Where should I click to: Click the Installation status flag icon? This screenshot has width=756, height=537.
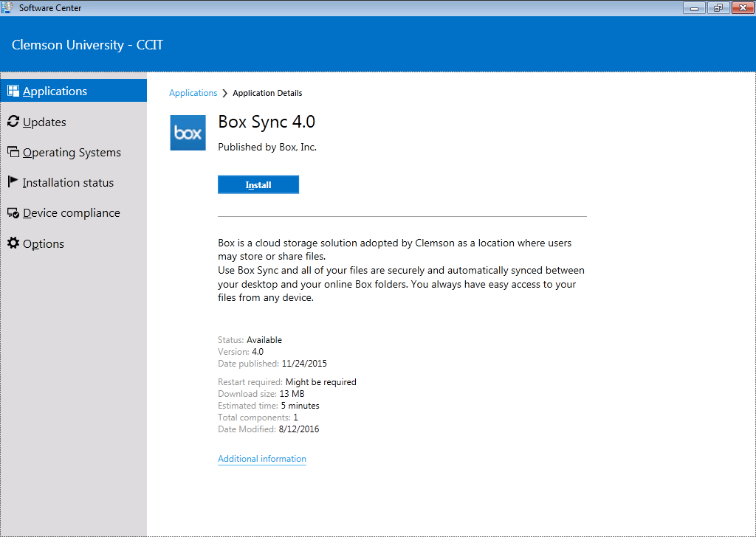(13, 181)
